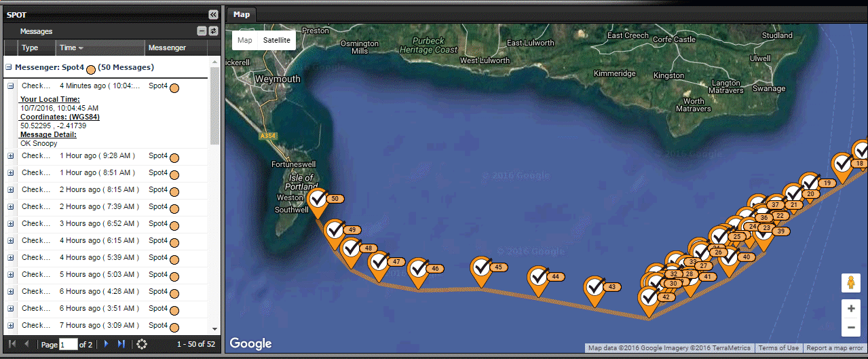Switch to Map view type
The width and height of the screenshot is (868, 359).
click(245, 40)
